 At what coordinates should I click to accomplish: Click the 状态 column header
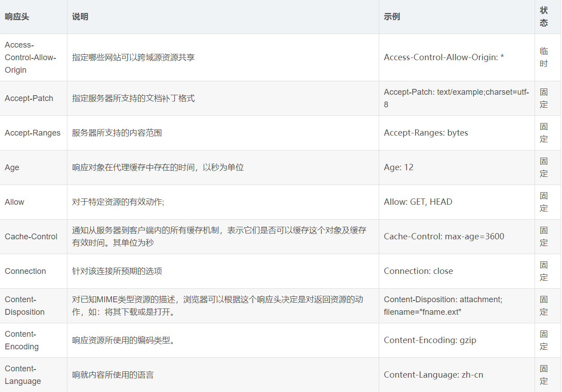[544, 17]
